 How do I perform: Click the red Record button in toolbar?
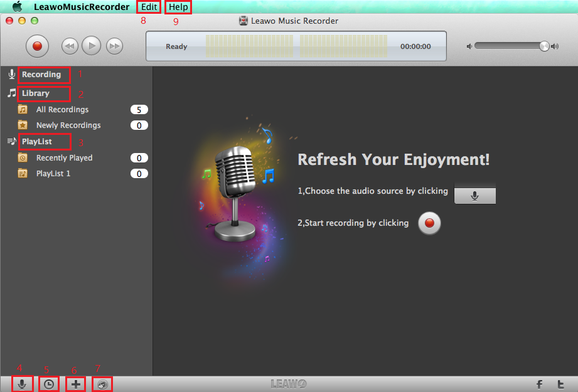(37, 46)
